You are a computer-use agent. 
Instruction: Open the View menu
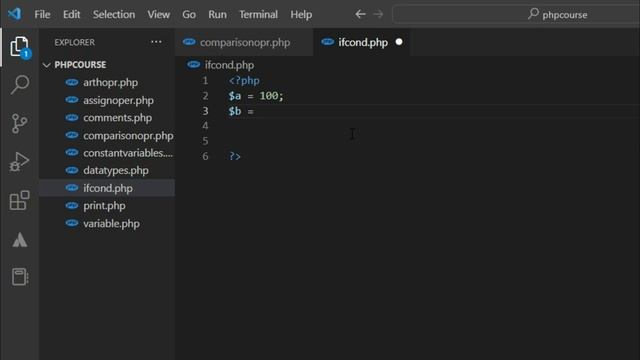(158, 14)
